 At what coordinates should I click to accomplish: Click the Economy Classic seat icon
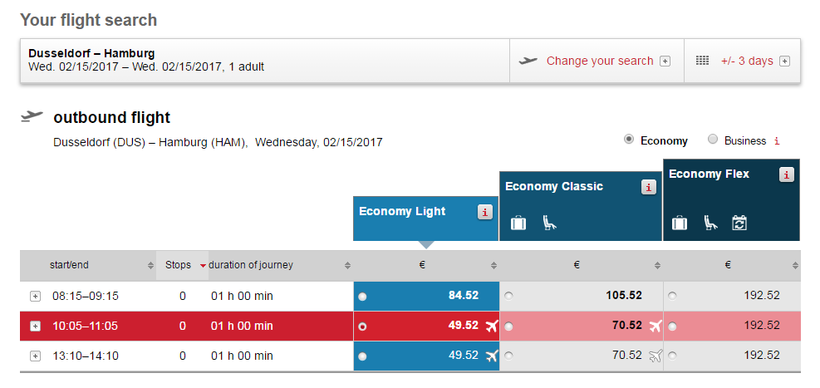pos(549,223)
